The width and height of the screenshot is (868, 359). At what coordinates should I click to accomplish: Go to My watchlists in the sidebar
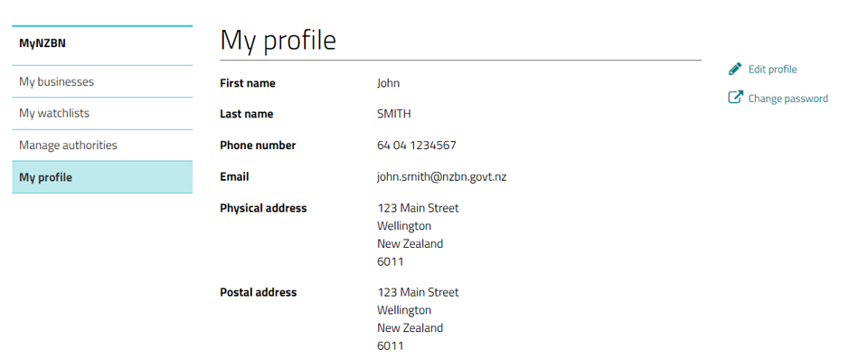102,114
